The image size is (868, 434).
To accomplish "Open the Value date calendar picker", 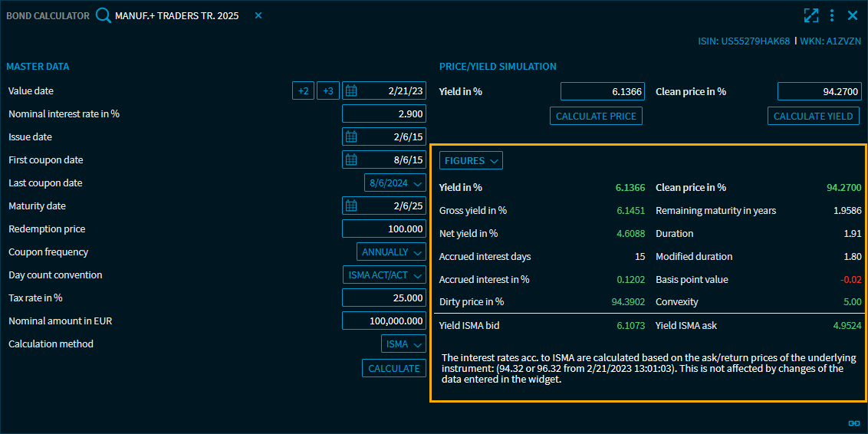I will pos(351,91).
